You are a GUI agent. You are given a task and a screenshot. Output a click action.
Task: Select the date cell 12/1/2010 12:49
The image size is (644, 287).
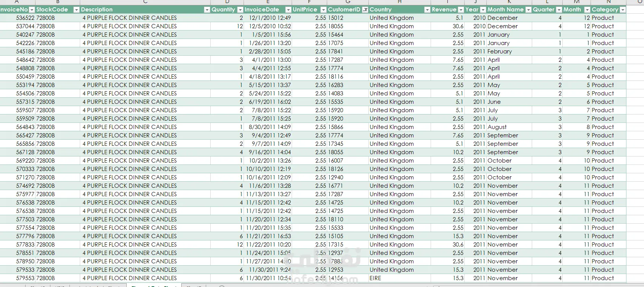(268, 18)
